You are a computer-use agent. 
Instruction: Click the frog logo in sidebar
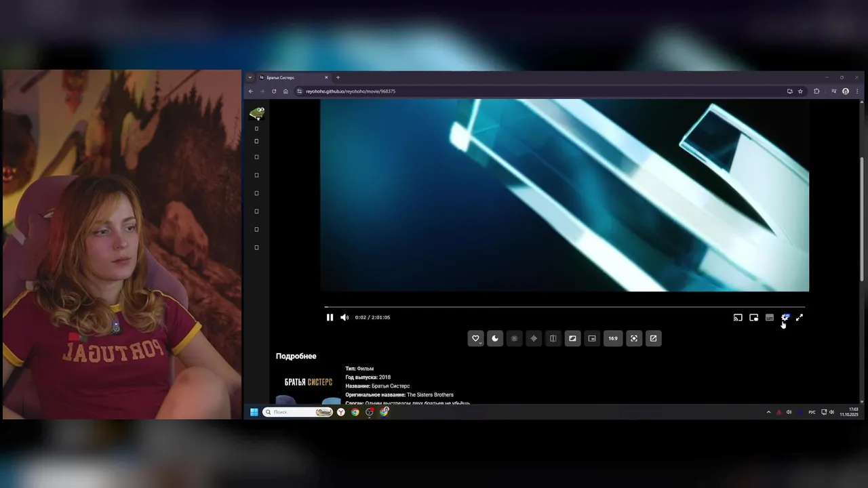pyautogui.click(x=257, y=113)
